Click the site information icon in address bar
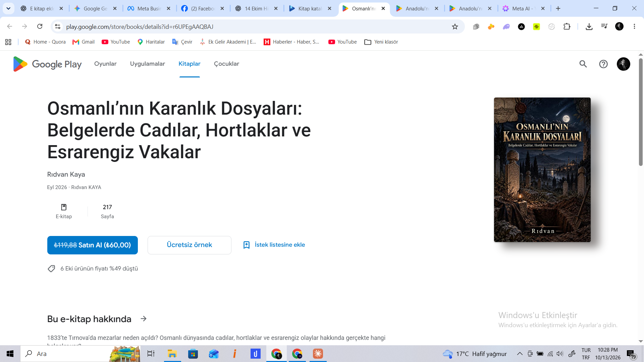The width and height of the screenshot is (644, 362). (x=58, y=26)
